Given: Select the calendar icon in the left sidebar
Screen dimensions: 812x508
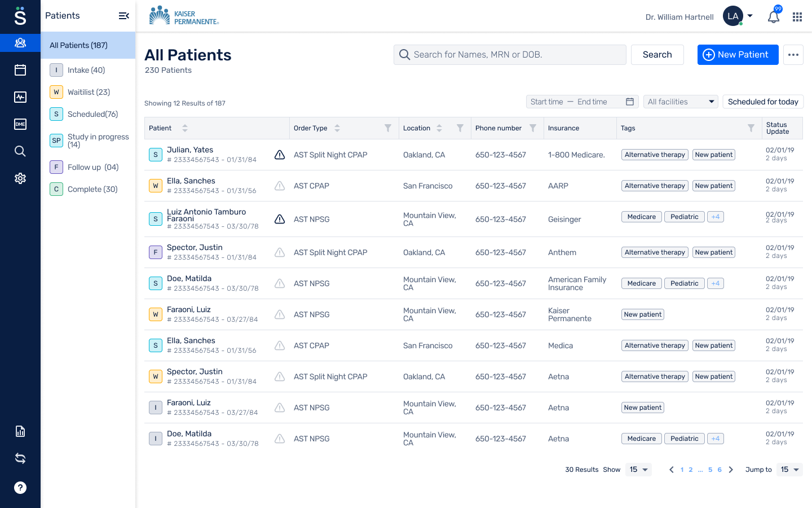Looking at the screenshot, I should pyautogui.click(x=20, y=70).
